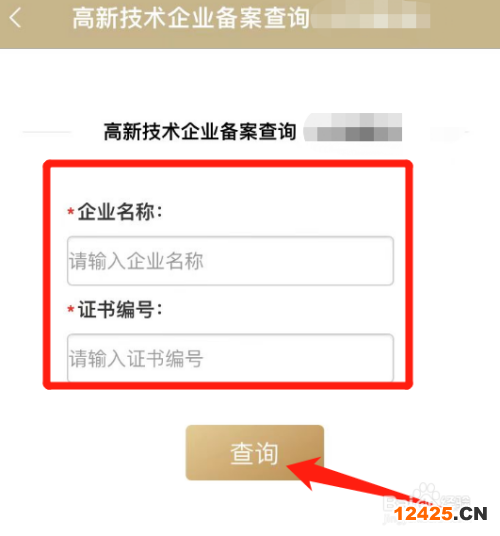Click the orange 12425 digits in the watermark

(423, 514)
